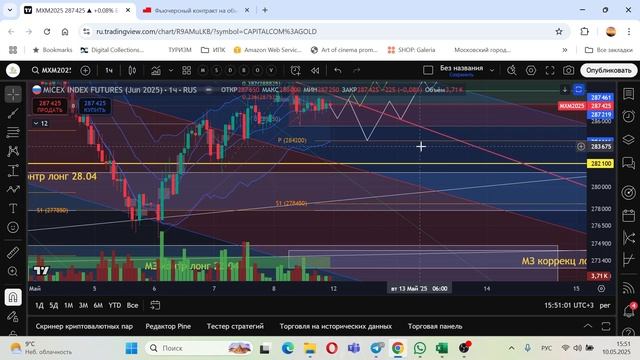Change the candlestick chart type
Viewport: 640px width, 360px height.
coord(132,70)
